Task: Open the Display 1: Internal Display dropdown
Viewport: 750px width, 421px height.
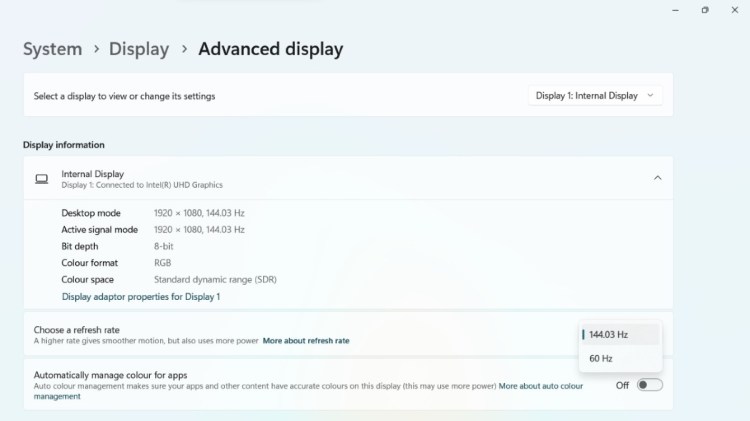Action: (x=595, y=96)
